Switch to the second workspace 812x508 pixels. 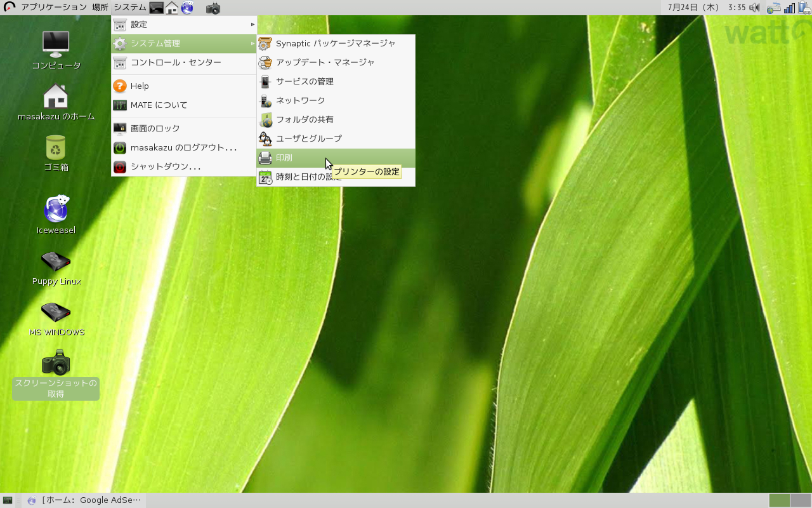click(801, 500)
